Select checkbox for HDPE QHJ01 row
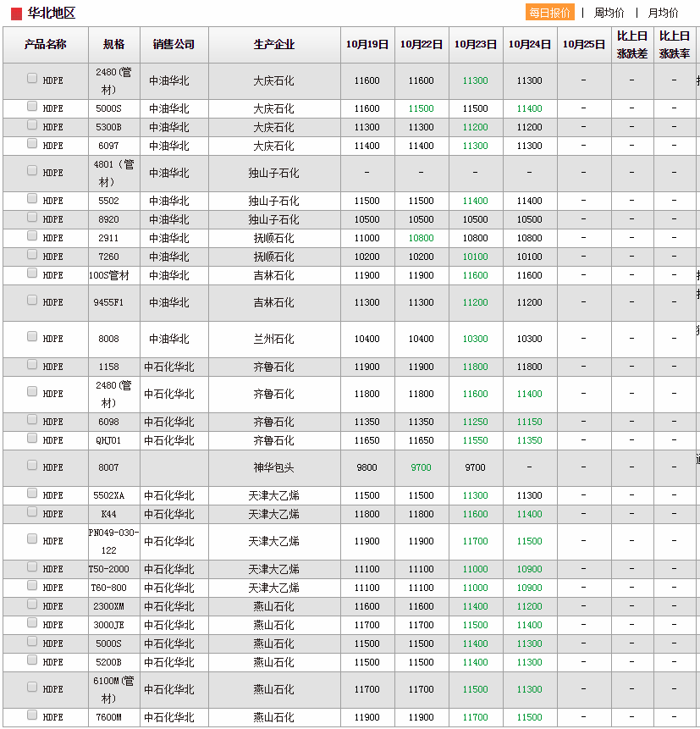The height and width of the screenshot is (729, 700). [32, 438]
